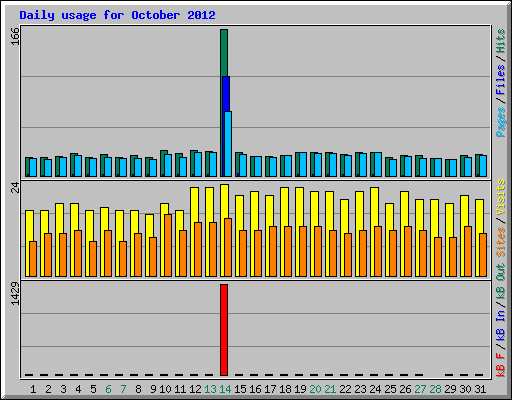Click the 'Files' legend label
Screen dimensions: 512x400
[x=501, y=80]
